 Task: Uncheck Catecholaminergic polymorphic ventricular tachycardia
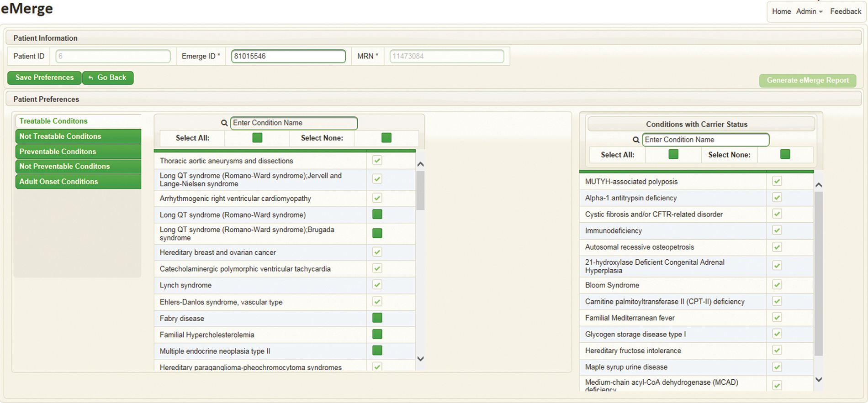point(377,268)
